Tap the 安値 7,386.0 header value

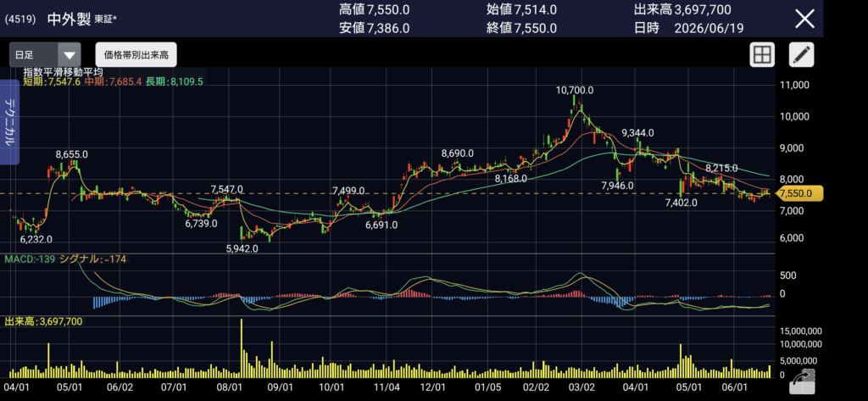pyautogui.click(x=374, y=28)
